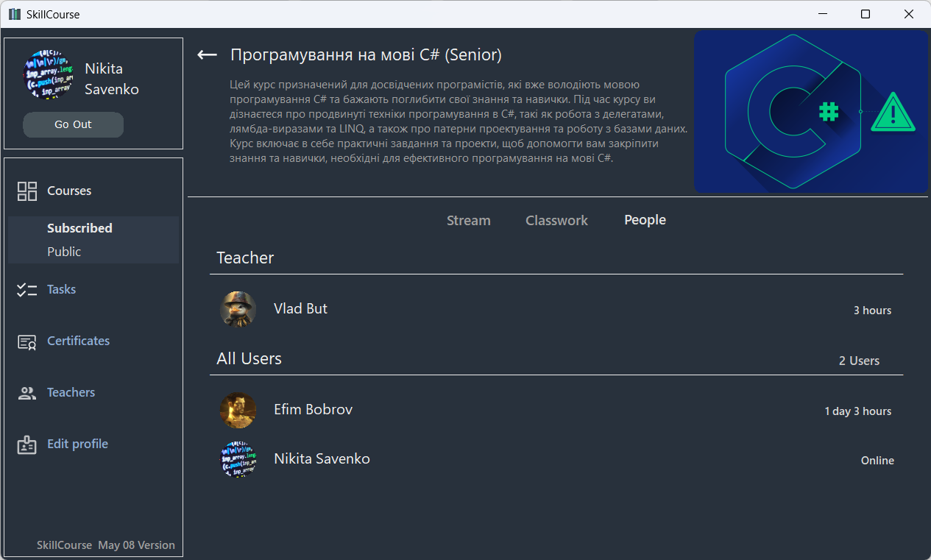Minimize the SkillCourse window
This screenshot has width=931, height=560.
(824, 14)
